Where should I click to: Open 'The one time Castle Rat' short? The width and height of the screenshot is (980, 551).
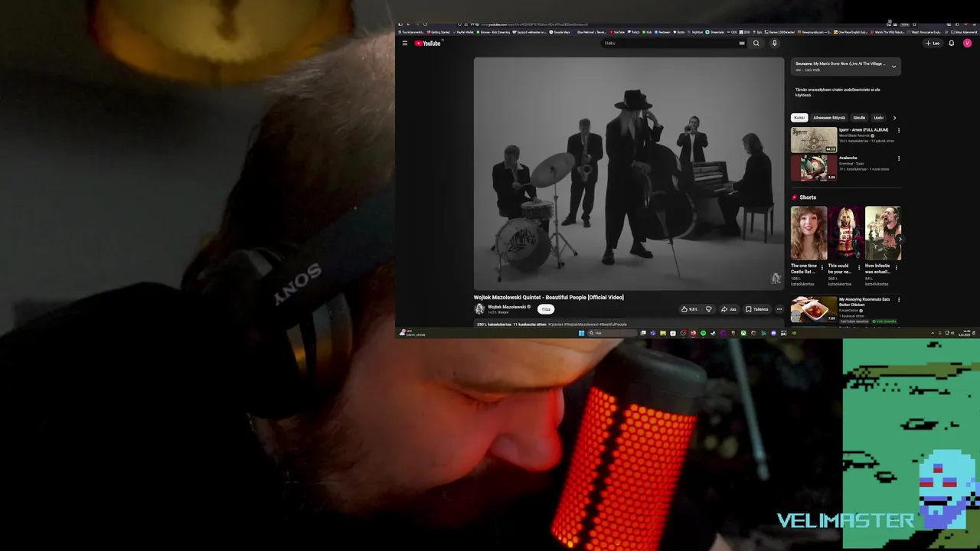[808, 233]
